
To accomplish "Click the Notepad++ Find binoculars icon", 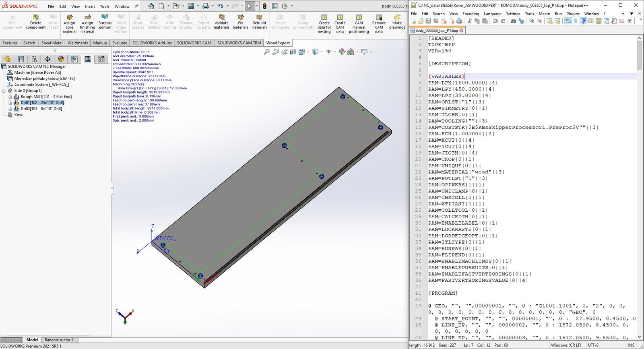I will click(513, 21).
